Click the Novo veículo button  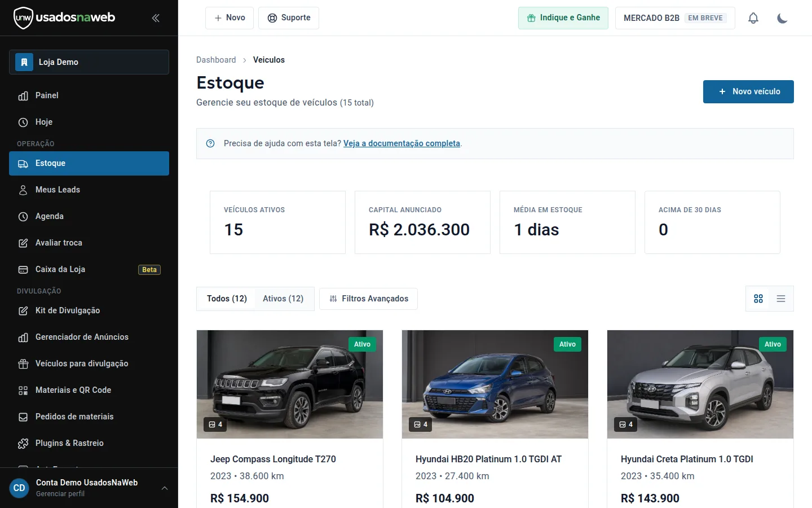click(x=748, y=91)
